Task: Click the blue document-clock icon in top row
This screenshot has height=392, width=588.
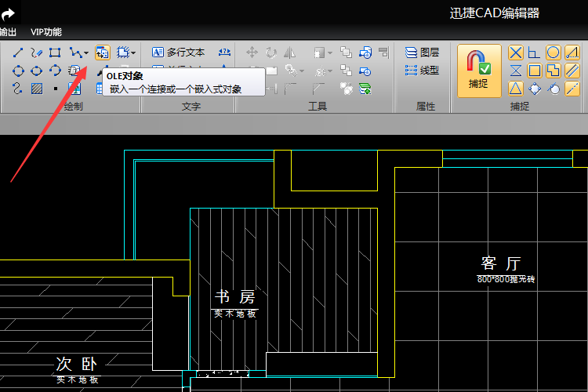Action: [x=365, y=53]
